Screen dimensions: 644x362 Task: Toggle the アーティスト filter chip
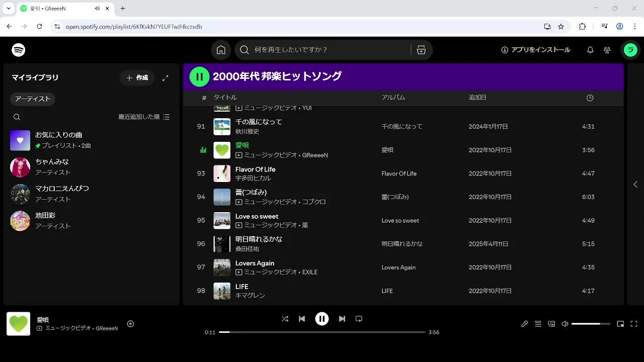pyautogui.click(x=33, y=99)
